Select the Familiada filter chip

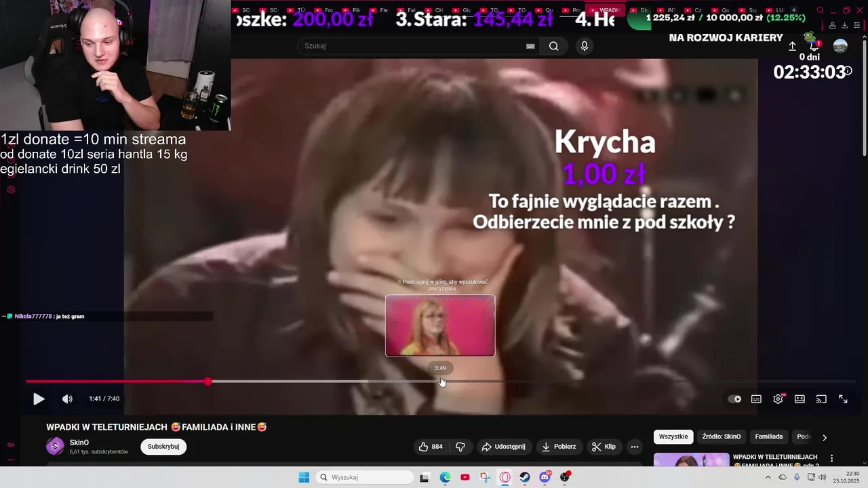769,436
